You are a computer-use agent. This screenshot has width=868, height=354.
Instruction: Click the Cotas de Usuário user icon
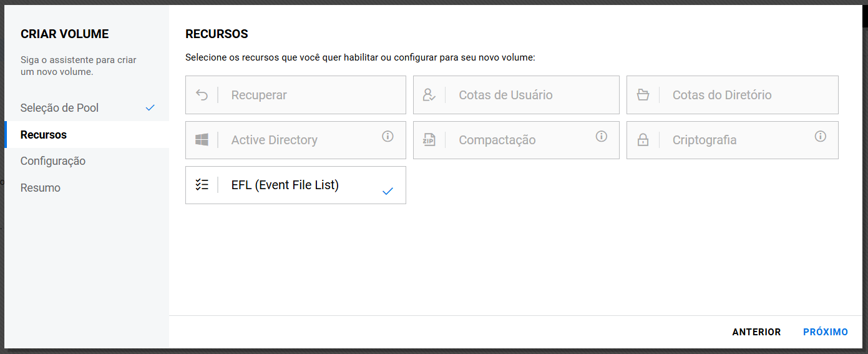[x=429, y=95]
